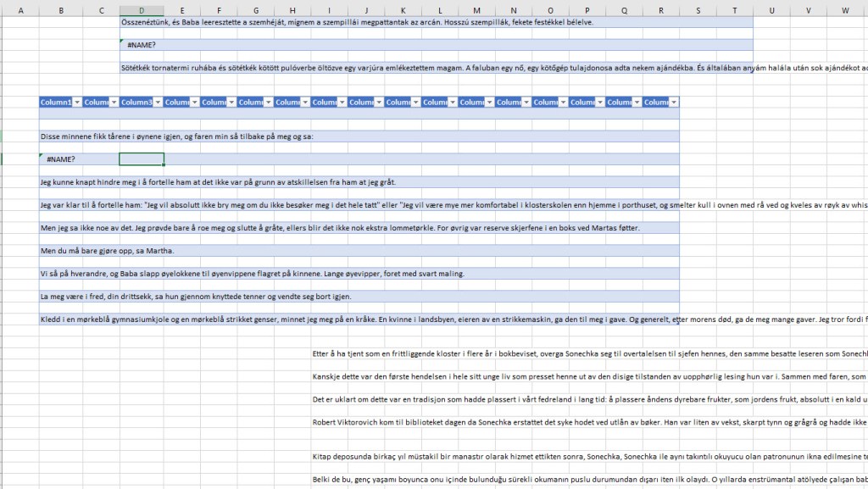Open the table filter dropdown in column I
The image size is (868, 489).
click(342, 103)
